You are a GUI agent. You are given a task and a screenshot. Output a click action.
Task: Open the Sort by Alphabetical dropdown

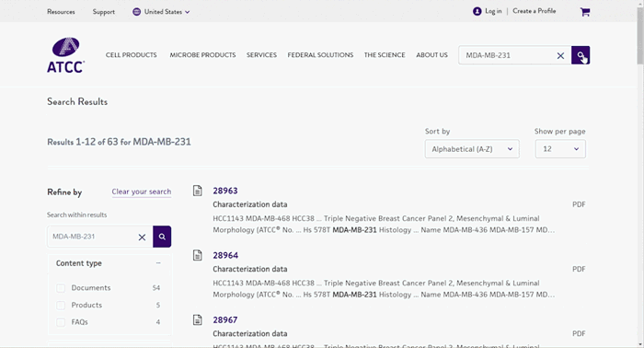pyautogui.click(x=472, y=149)
